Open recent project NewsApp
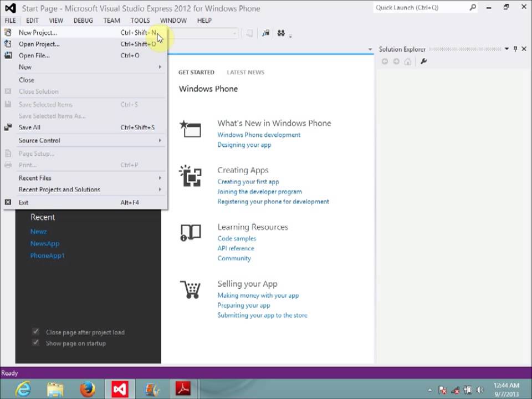532x399 pixels. (x=45, y=244)
